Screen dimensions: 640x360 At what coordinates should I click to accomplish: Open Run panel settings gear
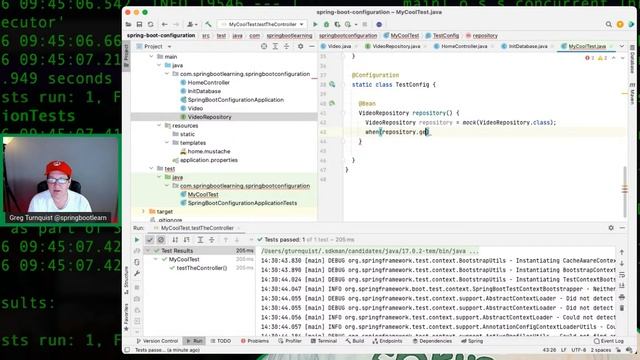point(611,228)
